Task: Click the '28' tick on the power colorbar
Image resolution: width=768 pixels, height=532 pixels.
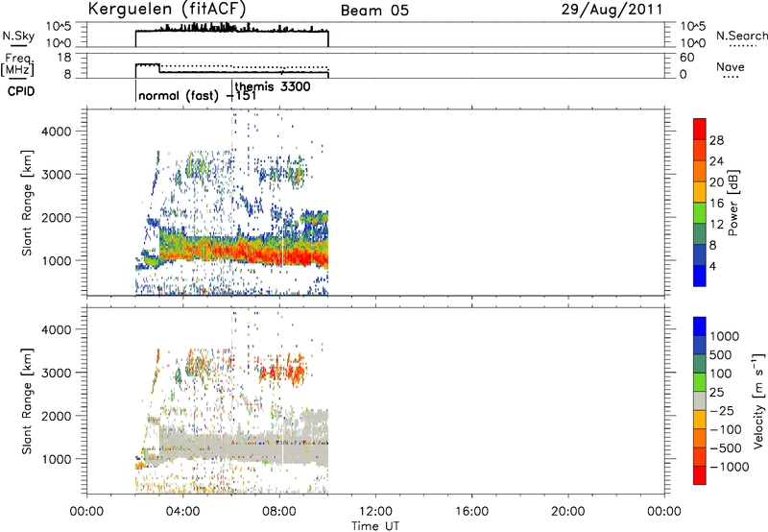Action: coord(716,140)
